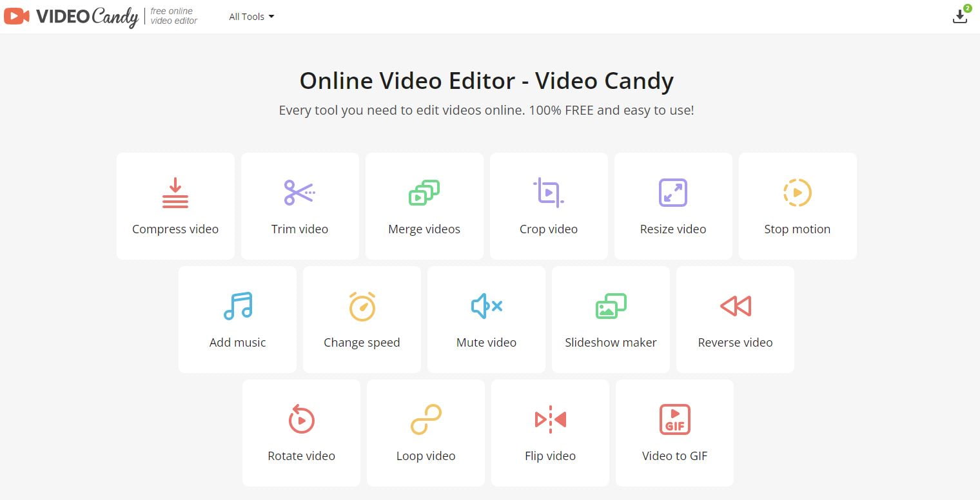Click the yellow Stop motion icon
This screenshot has width=980, height=500.
[798, 193]
